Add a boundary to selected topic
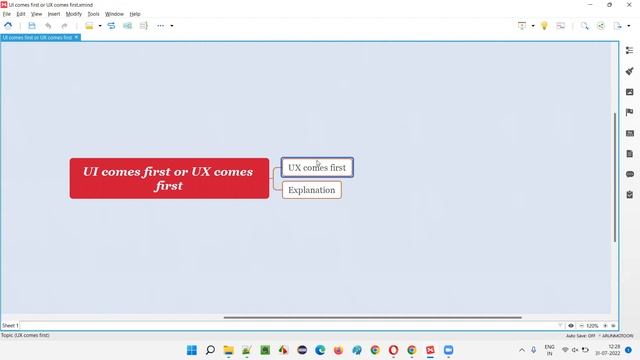Viewport: 640px width, 360px height. coord(127,26)
